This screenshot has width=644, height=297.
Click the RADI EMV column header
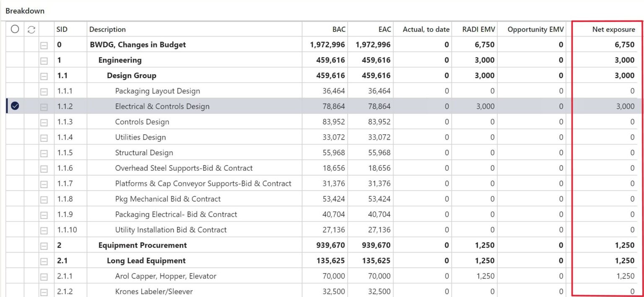[478, 29]
